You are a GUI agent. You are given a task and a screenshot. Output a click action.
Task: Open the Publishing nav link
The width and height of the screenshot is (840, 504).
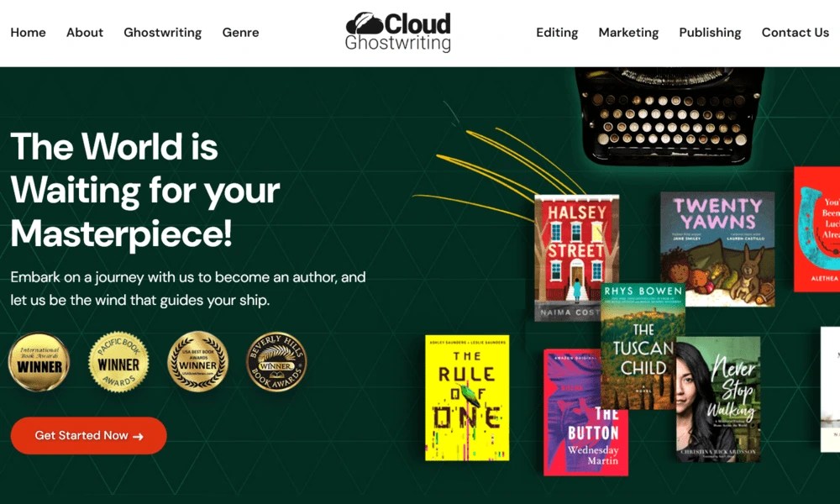tap(711, 33)
